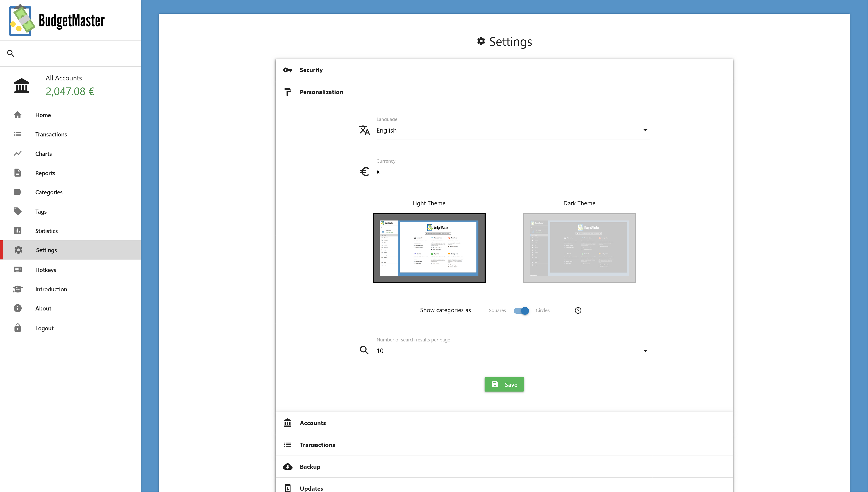Image resolution: width=868 pixels, height=492 pixels.
Task: Click the Charts line graph icon
Action: click(x=18, y=154)
